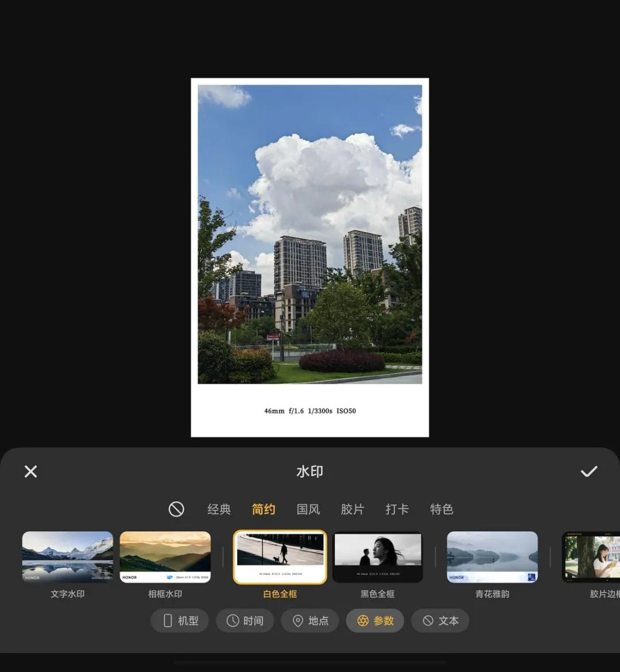Image resolution: width=620 pixels, height=672 pixels.
Task: Choose the 文字水印 thumbnail
Action: 68,557
